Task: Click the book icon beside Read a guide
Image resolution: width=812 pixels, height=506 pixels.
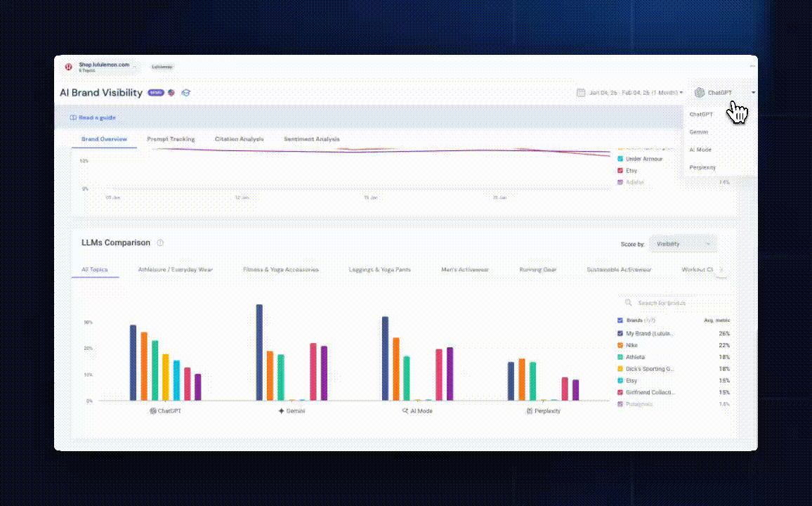Action: point(73,117)
